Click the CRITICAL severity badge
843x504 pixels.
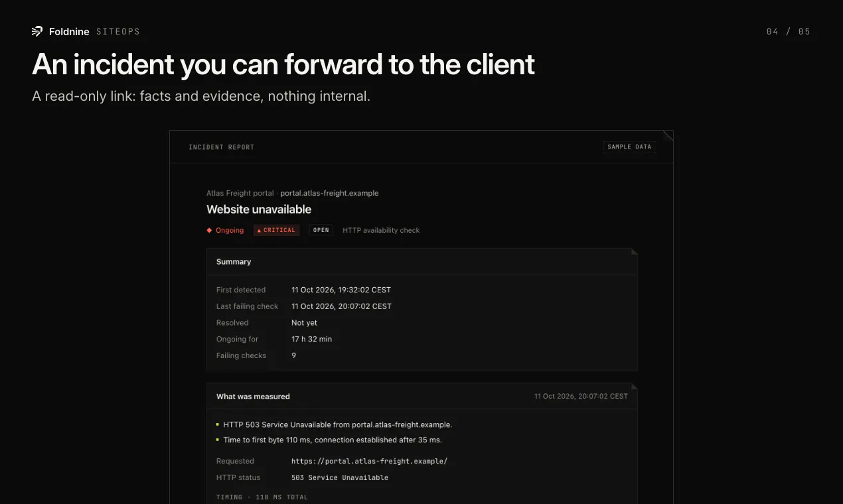(x=277, y=230)
